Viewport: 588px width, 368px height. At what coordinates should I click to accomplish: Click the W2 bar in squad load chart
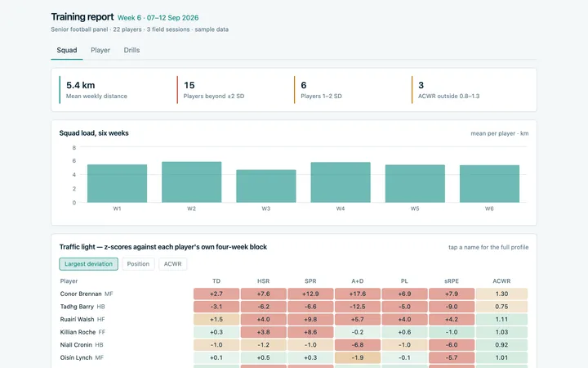tap(192, 182)
